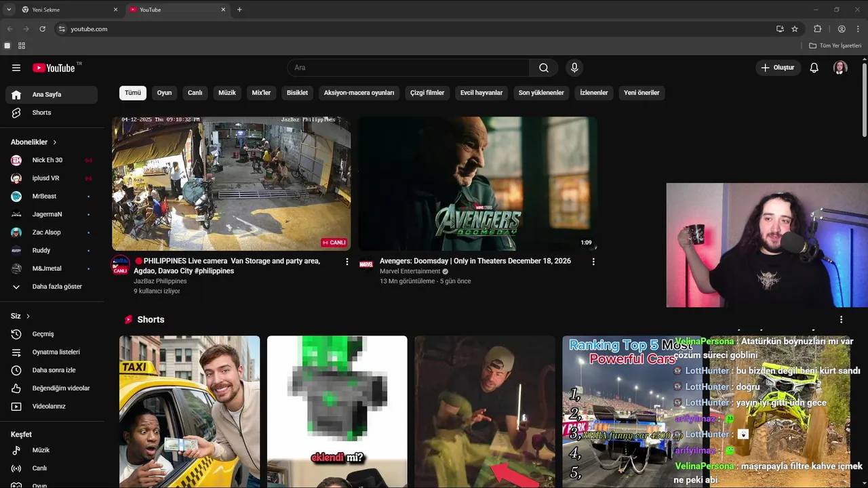Go to Ana Sayfa in sidebar
The height and width of the screenshot is (488, 868).
[52, 95]
